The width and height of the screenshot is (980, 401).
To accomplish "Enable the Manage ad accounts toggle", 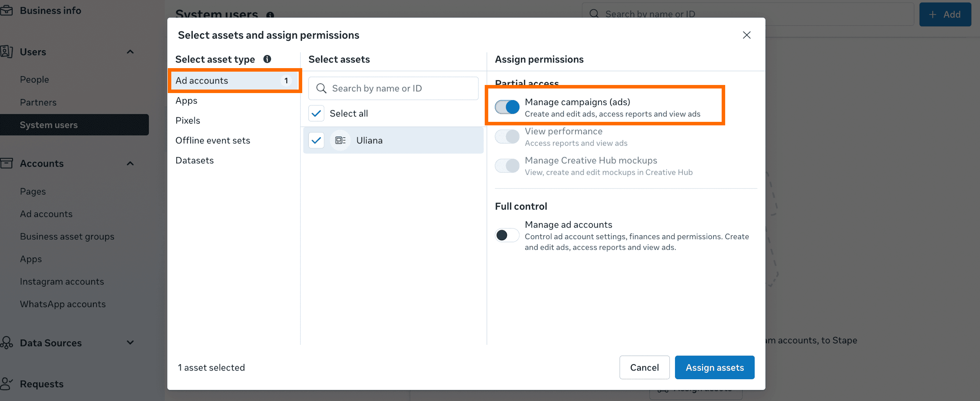I will click(x=507, y=235).
